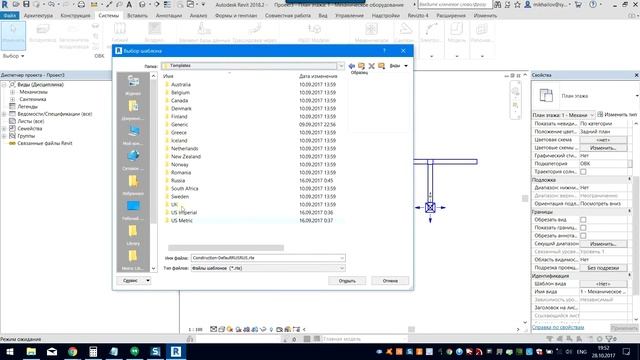Open the Сервис tools dropdown arrow
Viewport: 640px width, 360px height.
[x=148, y=280]
